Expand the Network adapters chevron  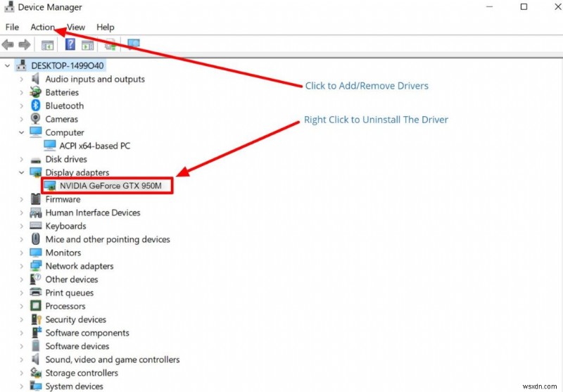(x=22, y=266)
